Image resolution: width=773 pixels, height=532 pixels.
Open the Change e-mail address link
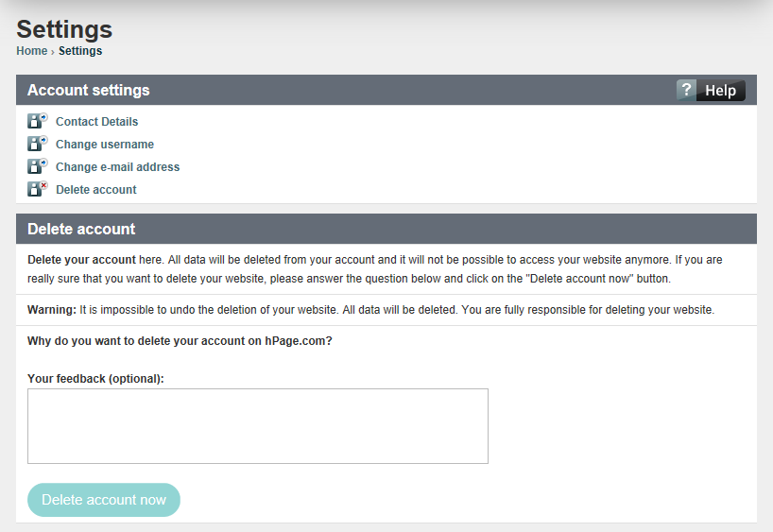[117, 167]
